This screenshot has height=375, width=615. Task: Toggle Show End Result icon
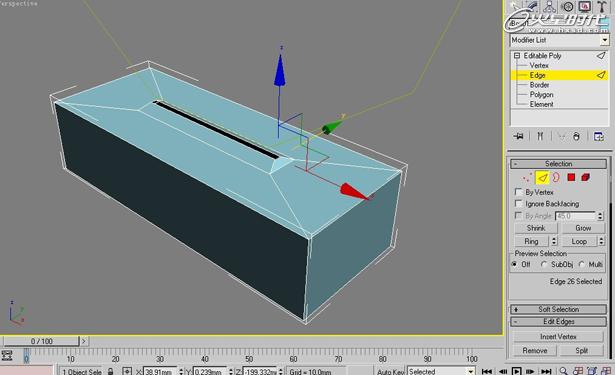point(540,136)
